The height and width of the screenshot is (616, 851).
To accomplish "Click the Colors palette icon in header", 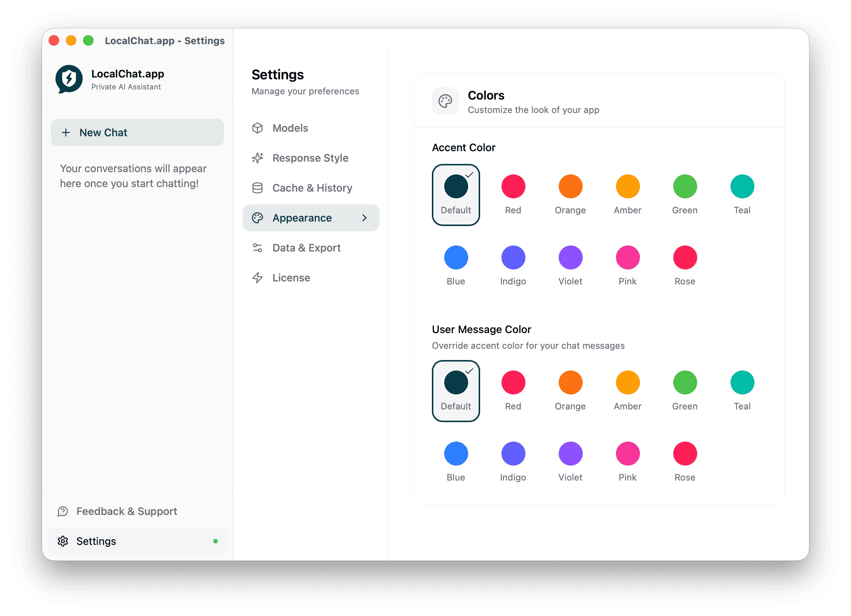I will [x=445, y=101].
